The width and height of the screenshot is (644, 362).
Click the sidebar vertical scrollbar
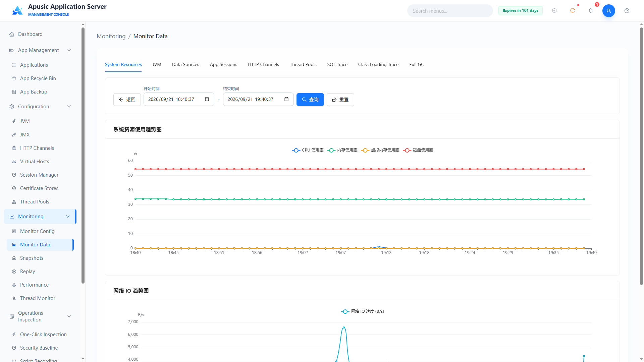coord(83,155)
